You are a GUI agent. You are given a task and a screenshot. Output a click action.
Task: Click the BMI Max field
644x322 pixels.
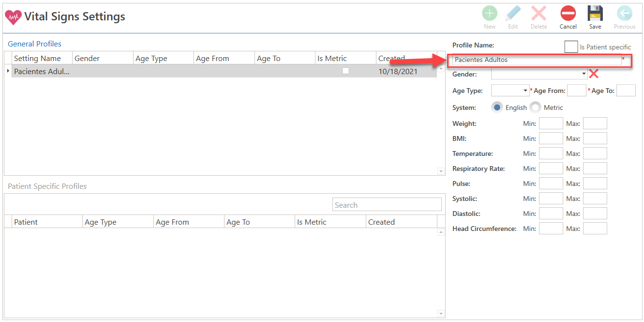pyautogui.click(x=595, y=138)
